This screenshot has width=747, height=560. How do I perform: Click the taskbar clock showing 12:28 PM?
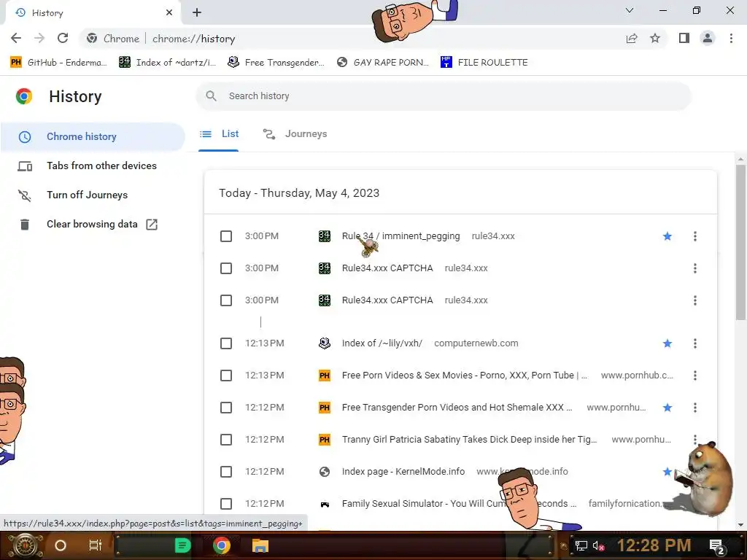pos(654,545)
